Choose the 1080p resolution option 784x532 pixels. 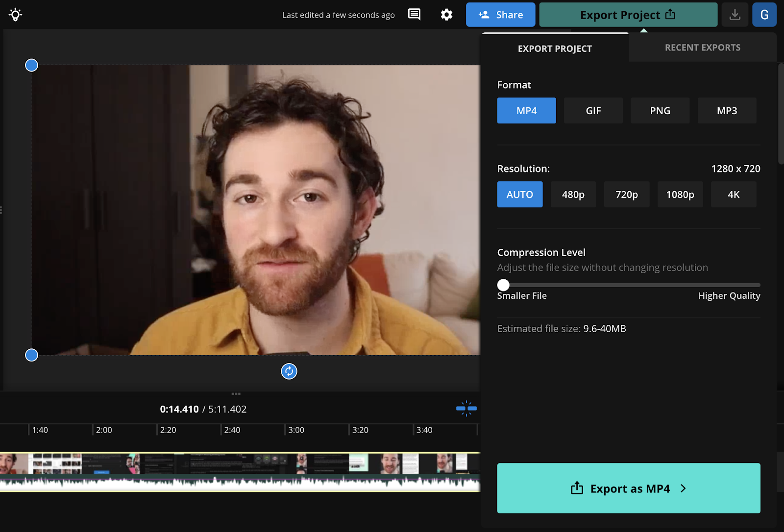(680, 194)
